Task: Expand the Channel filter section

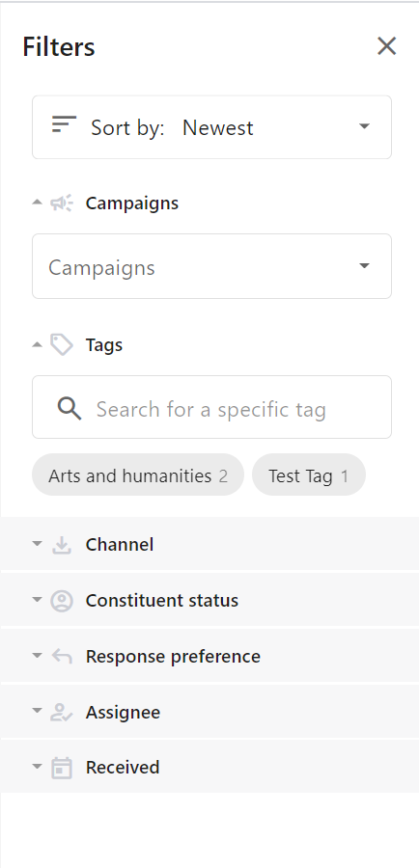Action: 209,544
